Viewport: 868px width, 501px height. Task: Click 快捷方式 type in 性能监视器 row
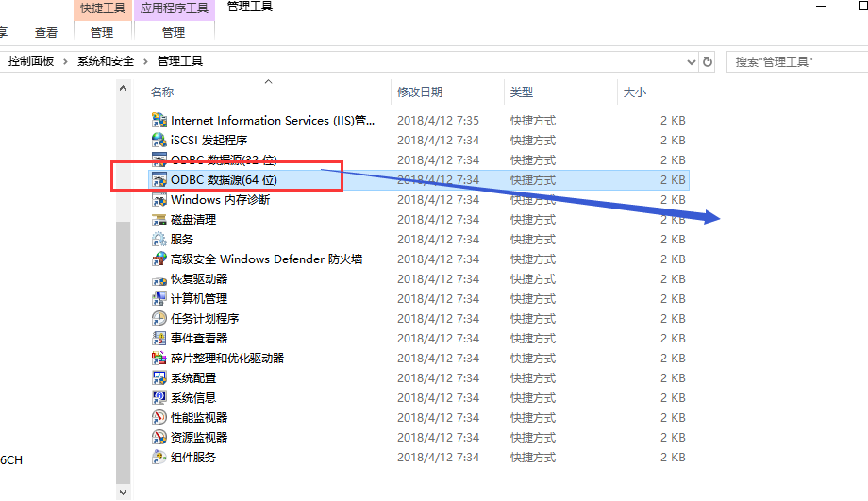coord(532,417)
